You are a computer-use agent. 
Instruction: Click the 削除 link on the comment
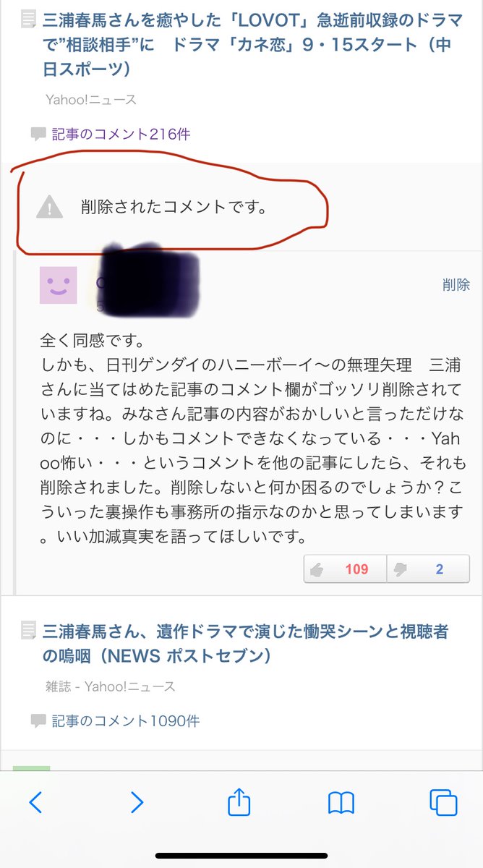pos(456,285)
